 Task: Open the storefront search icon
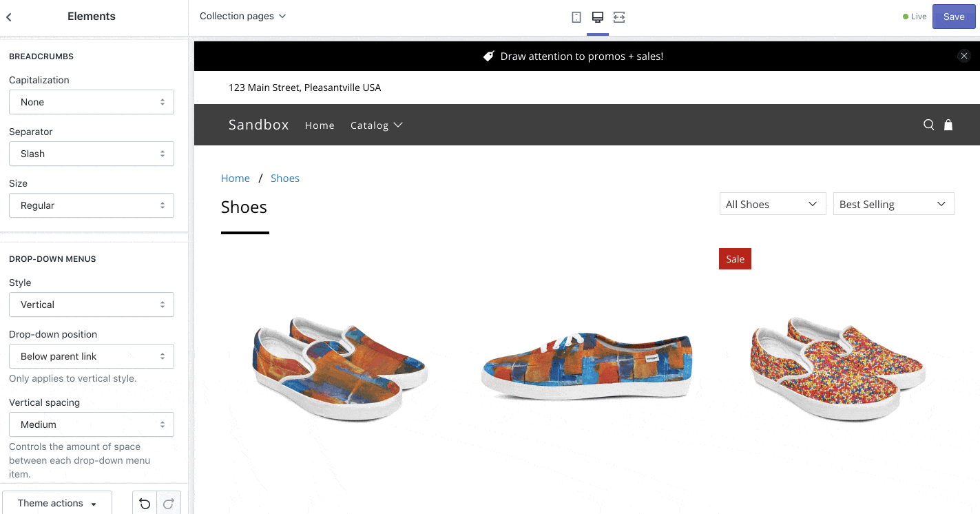929,125
